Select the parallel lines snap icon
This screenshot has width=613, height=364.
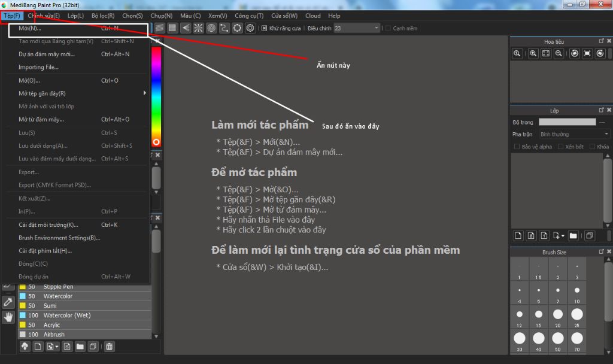tap(159, 28)
